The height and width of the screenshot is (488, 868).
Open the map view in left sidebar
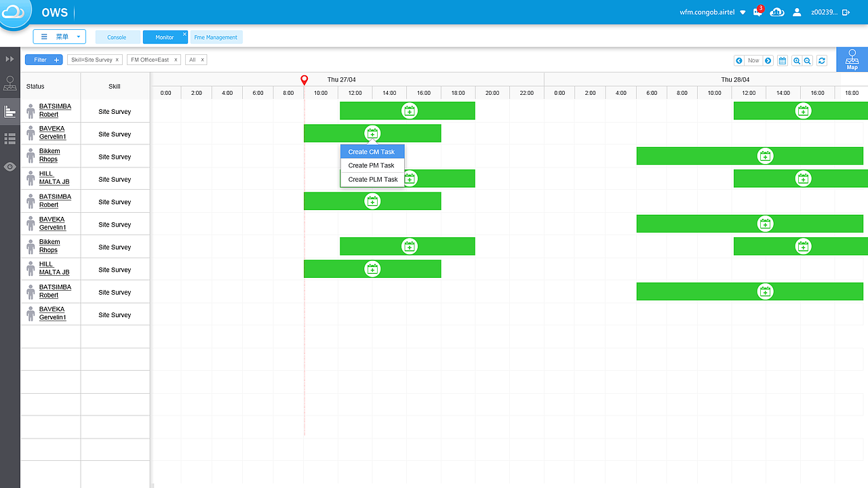click(10, 84)
